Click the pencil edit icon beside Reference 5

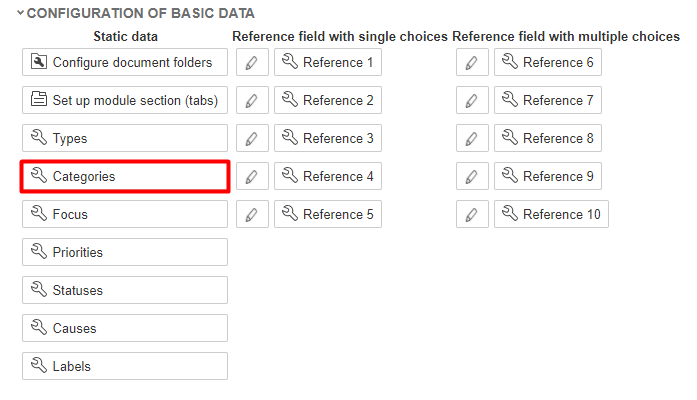[252, 215]
